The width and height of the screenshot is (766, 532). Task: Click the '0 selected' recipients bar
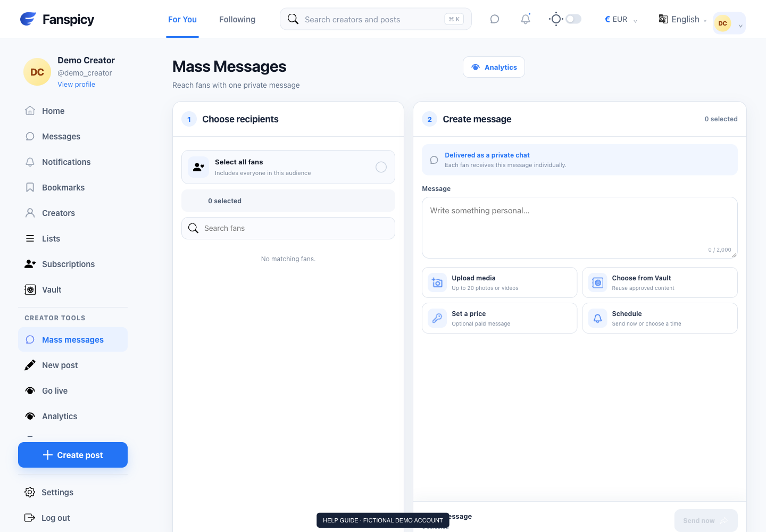(288, 201)
